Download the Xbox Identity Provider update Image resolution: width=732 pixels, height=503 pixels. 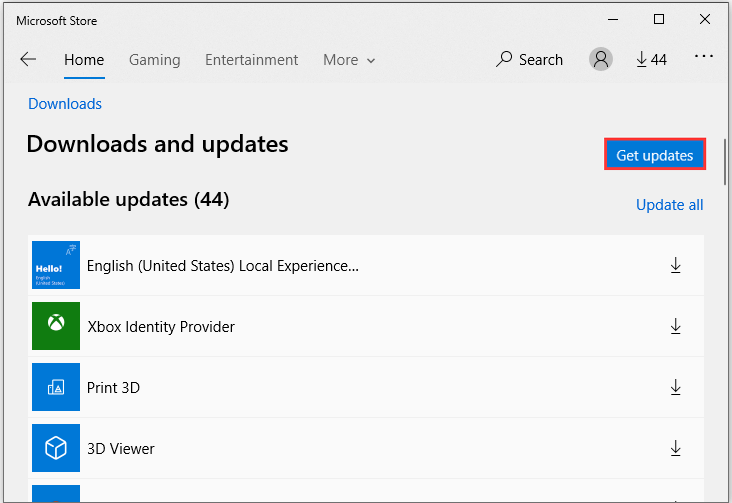tap(676, 326)
